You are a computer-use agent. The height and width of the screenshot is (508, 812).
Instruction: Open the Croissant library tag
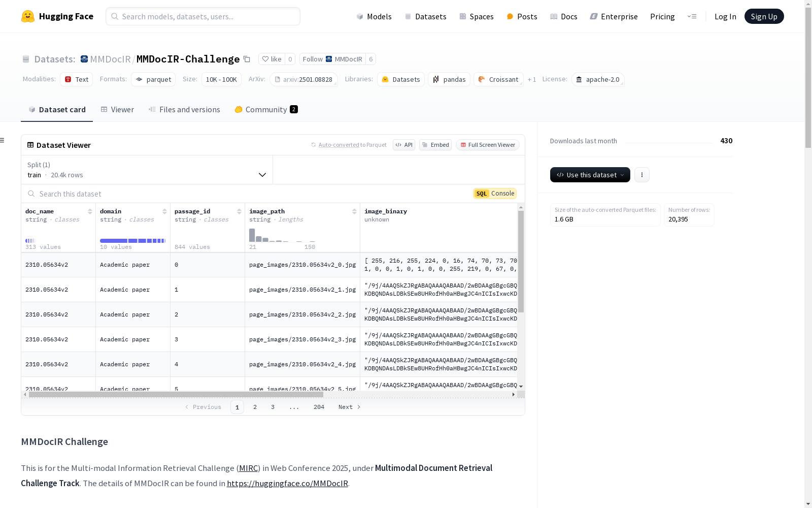[498, 79]
